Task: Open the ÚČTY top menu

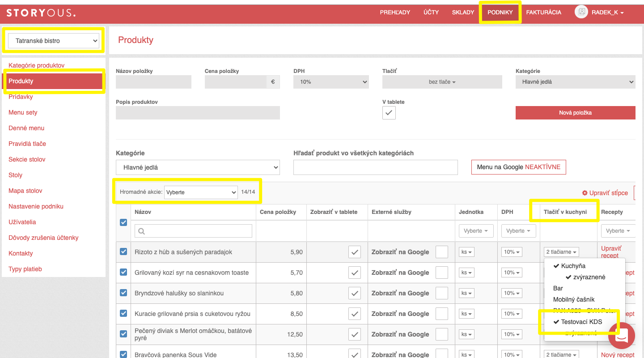Action: [x=431, y=13]
